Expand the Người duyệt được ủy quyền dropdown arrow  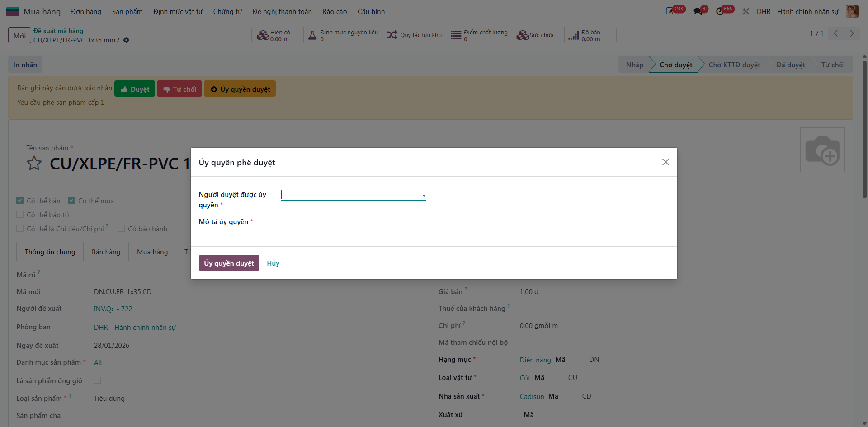(424, 196)
